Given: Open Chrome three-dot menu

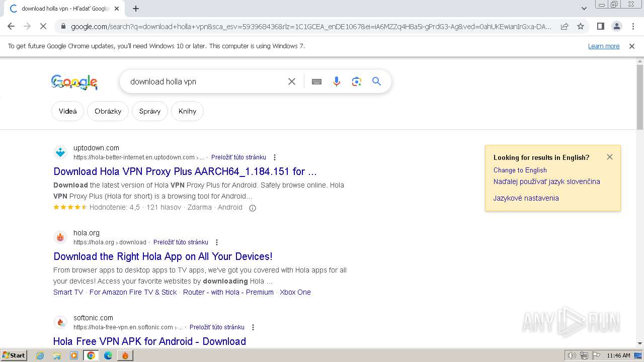Looking at the screenshot, I should (633, 26).
